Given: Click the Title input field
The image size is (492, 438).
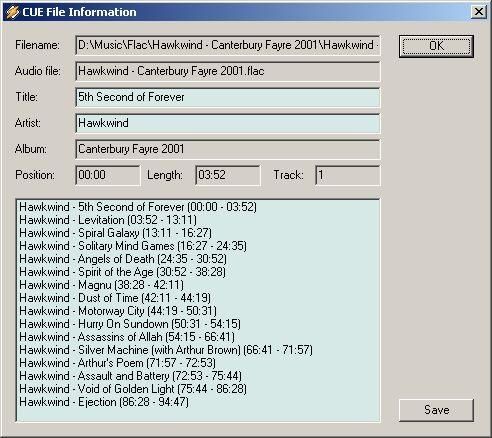Looking at the screenshot, I should click(228, 97).
